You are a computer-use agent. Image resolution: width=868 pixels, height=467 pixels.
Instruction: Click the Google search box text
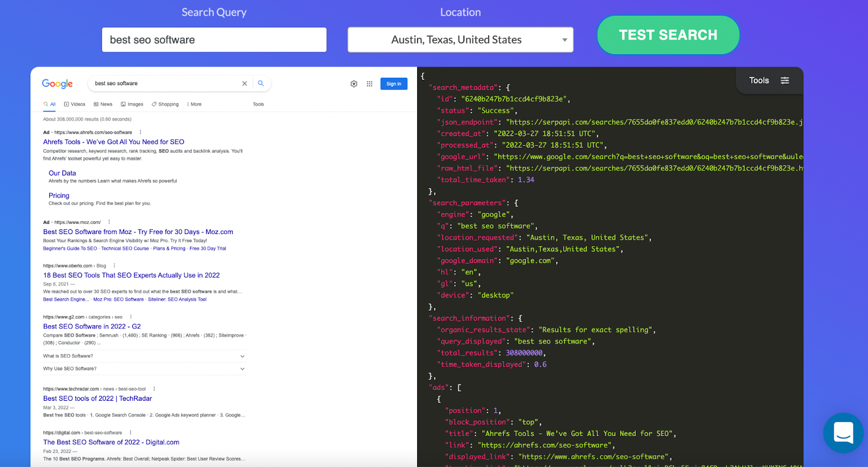116,84
